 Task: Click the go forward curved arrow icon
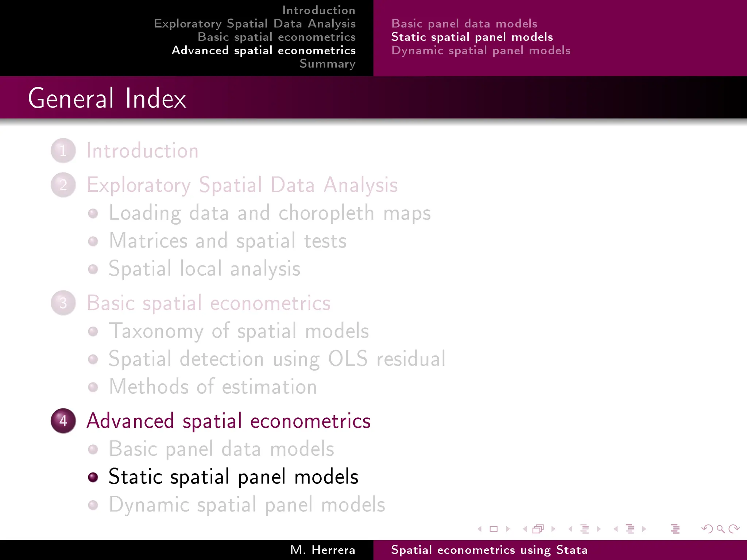coord(734,529)
